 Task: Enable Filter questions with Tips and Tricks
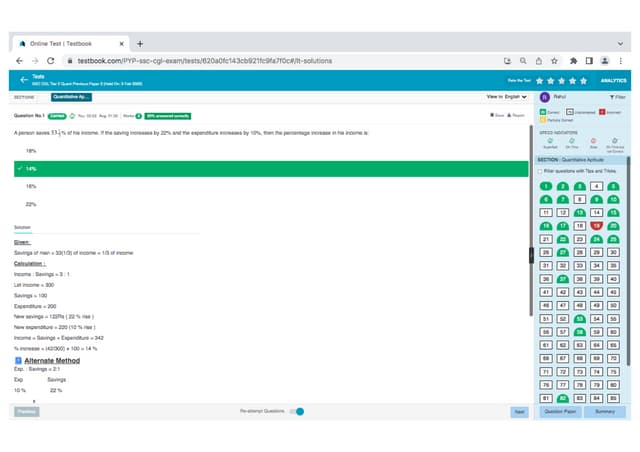click(541, 171)
